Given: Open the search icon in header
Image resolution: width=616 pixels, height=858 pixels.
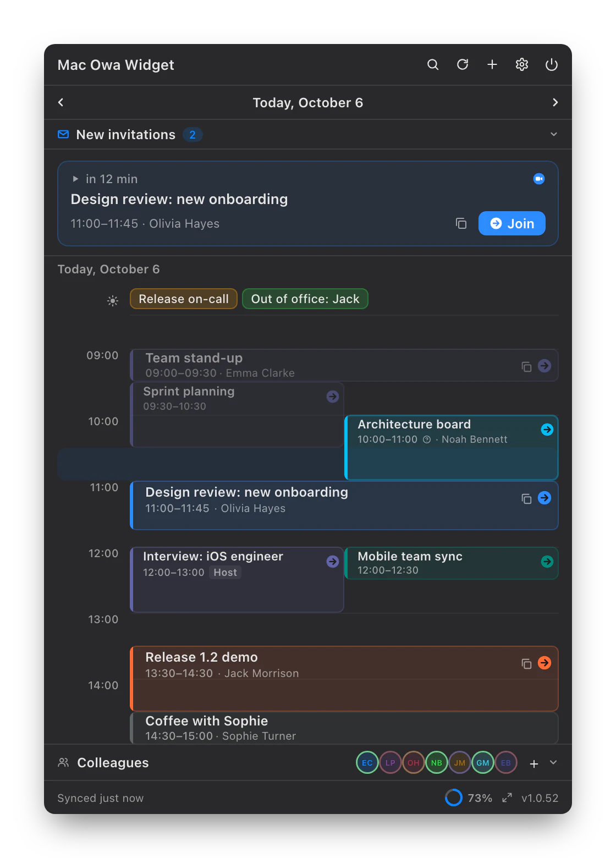Looking at the screenshot, I should coord(433,65).
